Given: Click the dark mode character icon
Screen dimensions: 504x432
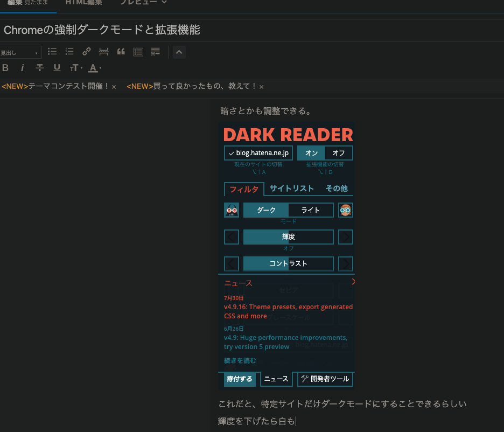Looking at the screenshot, I should pos(232,210).
